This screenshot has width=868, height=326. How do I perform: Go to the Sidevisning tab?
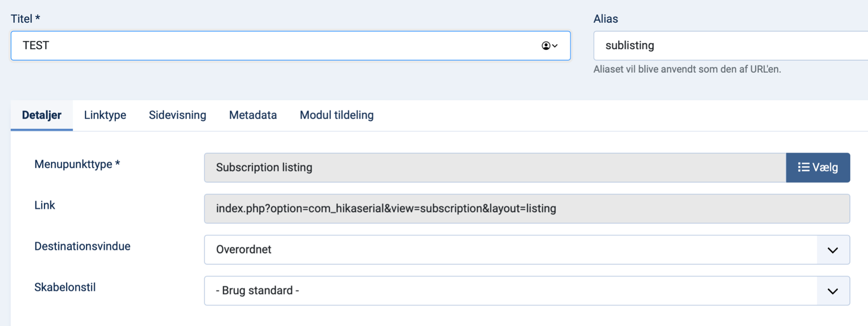[177, 115]
